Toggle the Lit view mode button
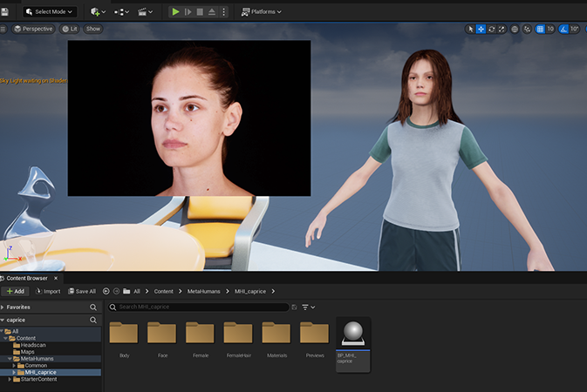This screenshot has width=587, height=392. pyautogui.click(x=68, y=29)
